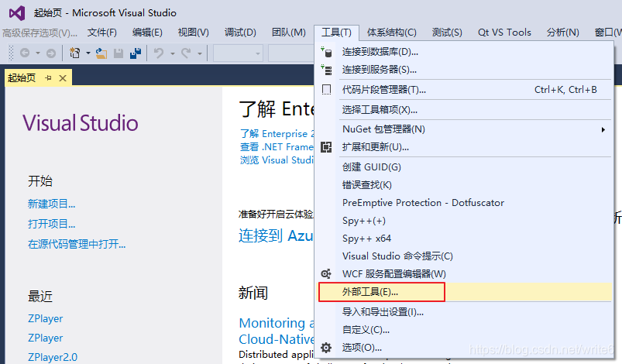Open recent project ZPlayer2.0
Viewport: 622px width, 364px height.
coord(53,357)
